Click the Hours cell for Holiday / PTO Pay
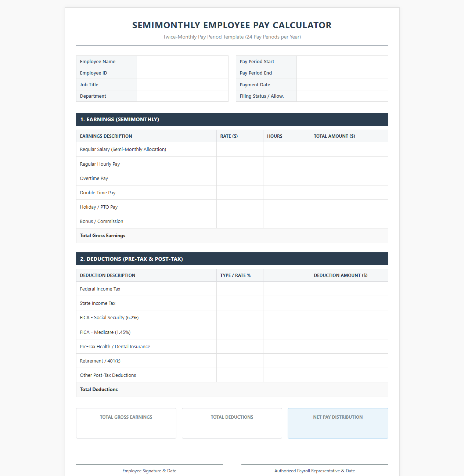The height and width of the screenshot is (476, 464). [x=287, y=207]
